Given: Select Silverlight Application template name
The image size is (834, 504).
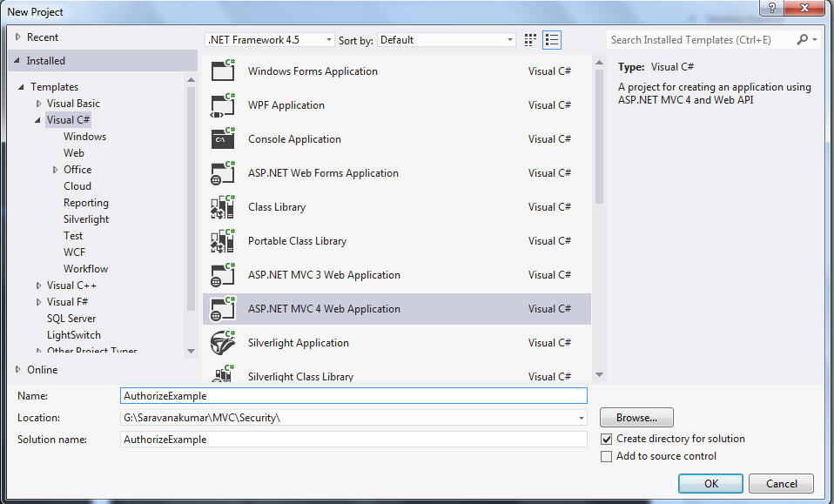Looking at the screenshot, I should (299, 343).
